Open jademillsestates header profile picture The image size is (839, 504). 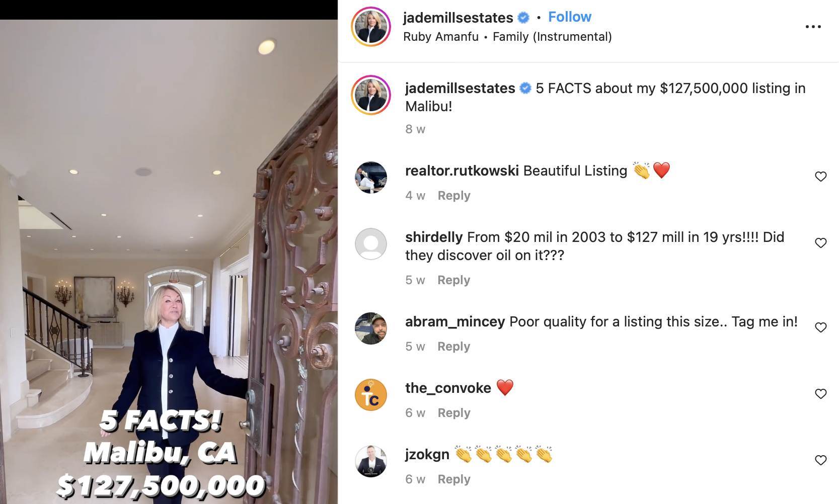(371, 27)
